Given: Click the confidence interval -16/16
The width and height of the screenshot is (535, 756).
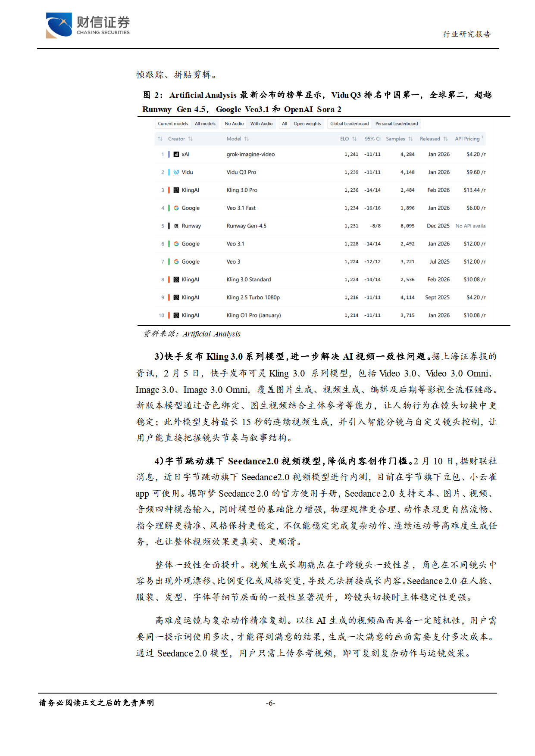Looking at the screenshot, I should (372, 208).
